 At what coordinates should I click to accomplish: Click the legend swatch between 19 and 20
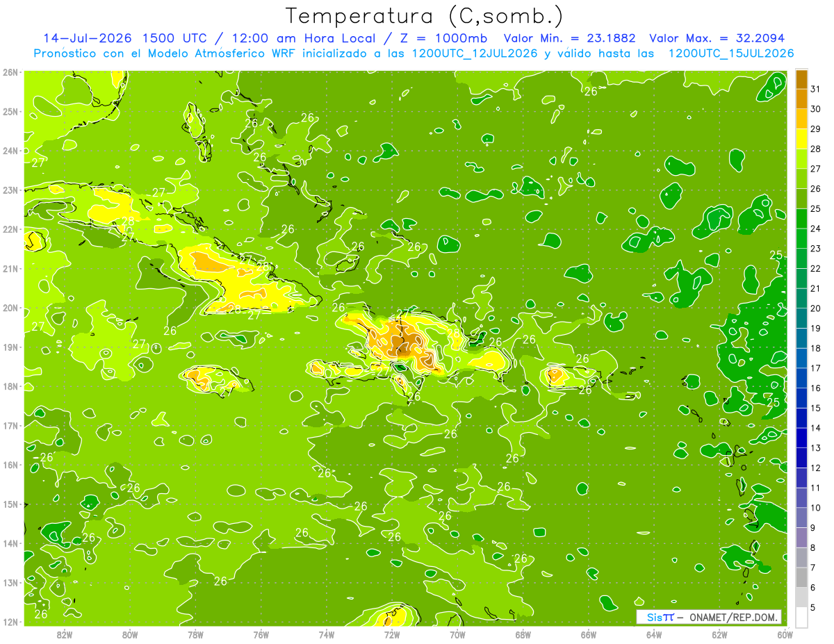click(x=801, y=318)
